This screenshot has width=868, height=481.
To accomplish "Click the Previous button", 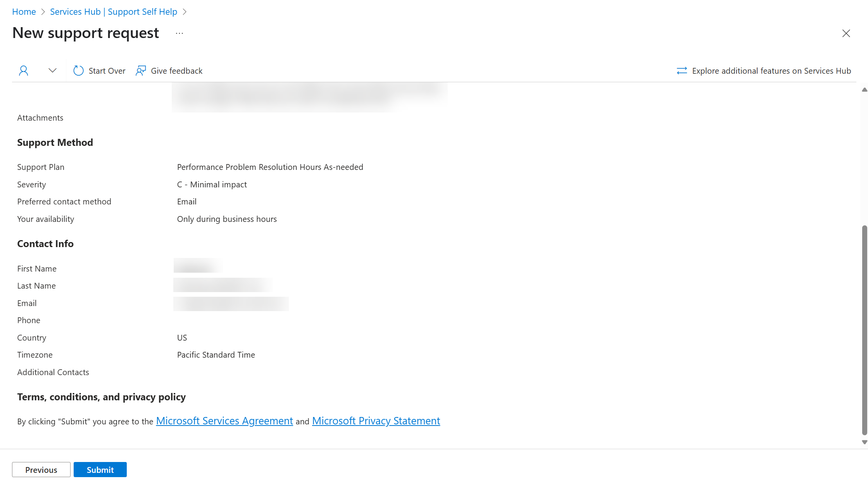I will (41, 470).
